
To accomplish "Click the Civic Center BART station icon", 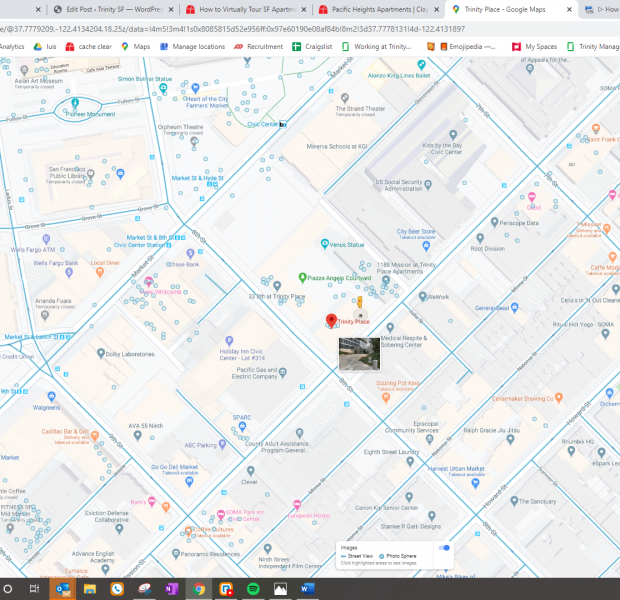I will (x=283, y=124).
